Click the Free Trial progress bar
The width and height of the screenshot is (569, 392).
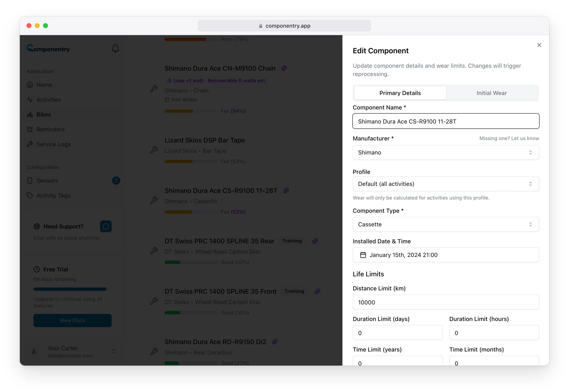click(x=72, y=289)
